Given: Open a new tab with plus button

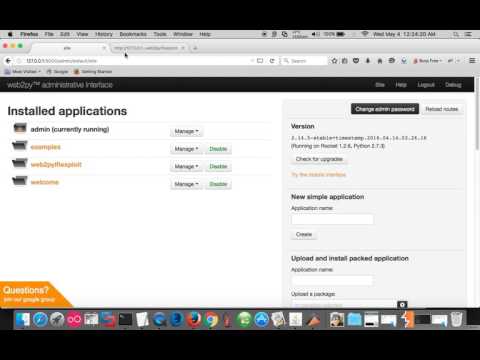Looking at the screenshot, I should pos(195,48).
